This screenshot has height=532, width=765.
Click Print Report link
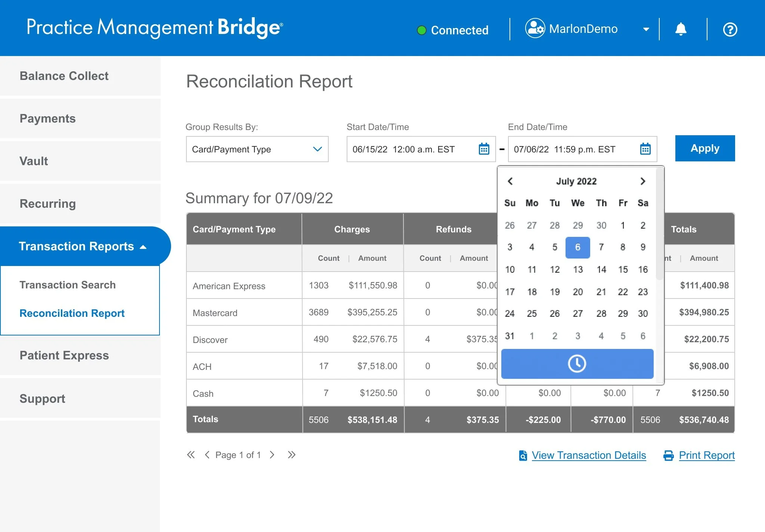click(706, 455)
